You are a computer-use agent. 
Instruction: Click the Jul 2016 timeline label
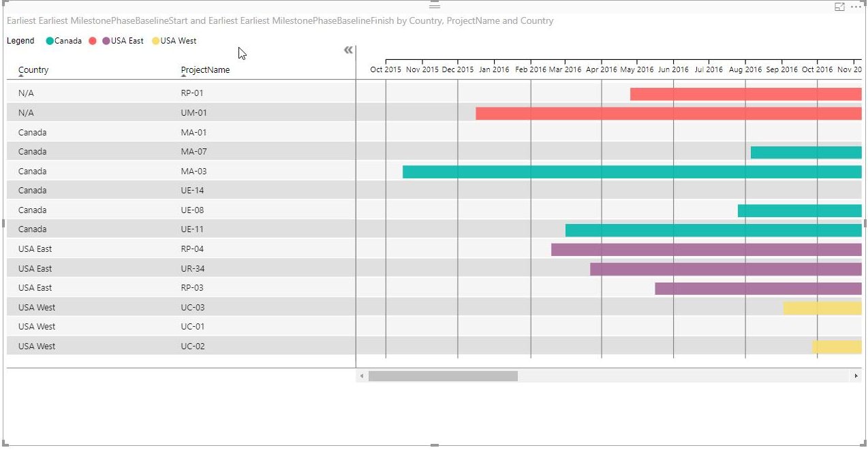709,69
